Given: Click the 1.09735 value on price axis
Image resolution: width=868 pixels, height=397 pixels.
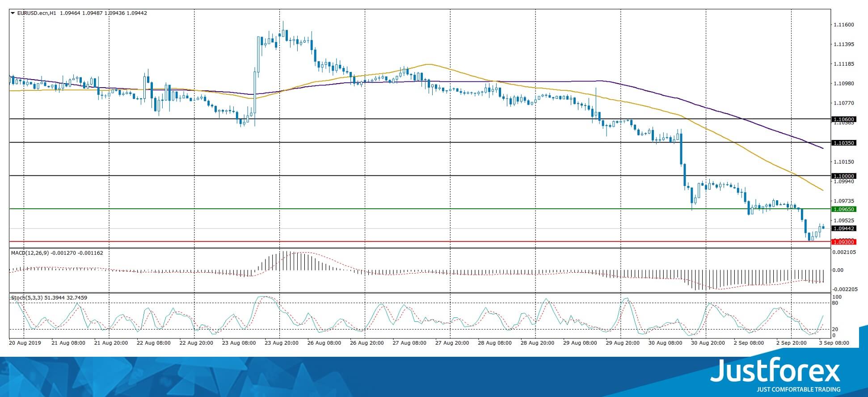Looking at the screenshot, I should (x=844, y=201).
